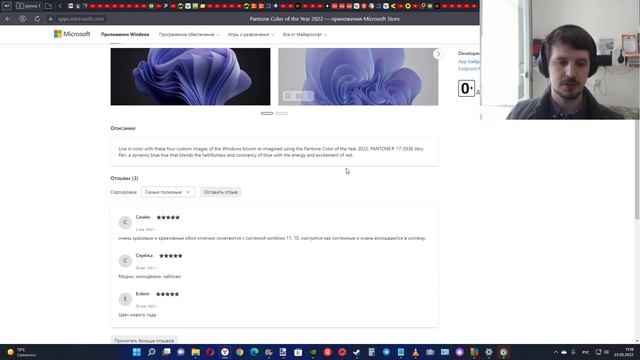Click the tab strip left chevron
This screenshot has height=360, width=640.
[60, 6]
